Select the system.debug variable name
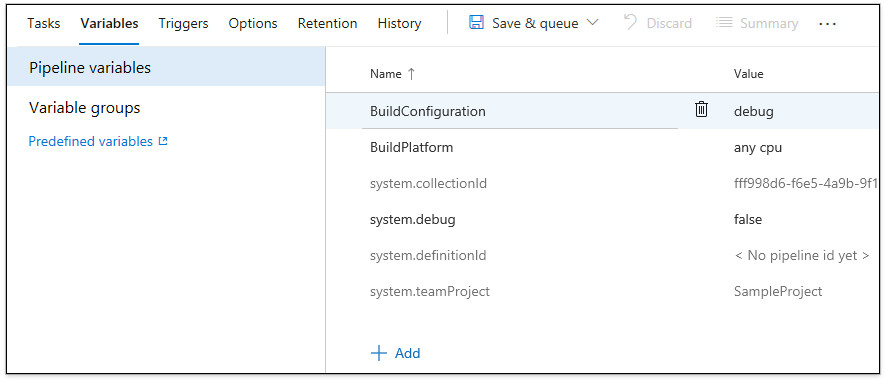Screen dimensions: 886x382 tap(412, 219)
